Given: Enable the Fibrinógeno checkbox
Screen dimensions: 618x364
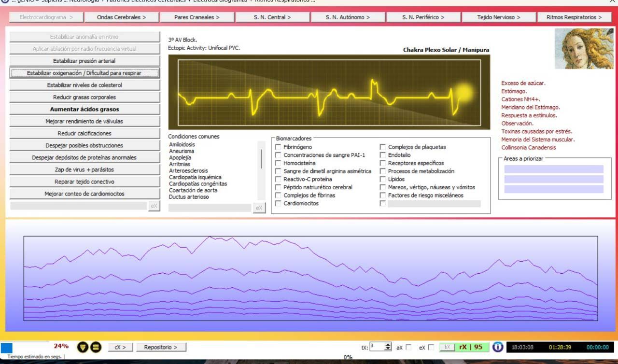Looking at the screenshot, I should 278,147.
